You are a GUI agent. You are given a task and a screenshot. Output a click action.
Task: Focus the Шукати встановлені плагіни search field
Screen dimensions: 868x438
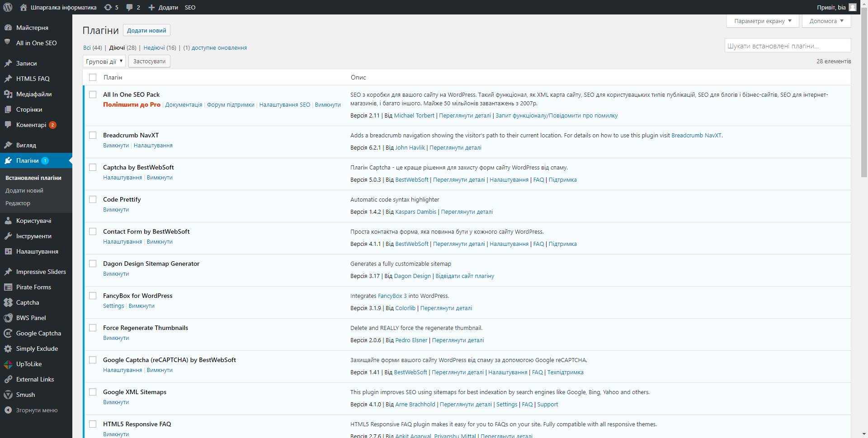[788, 46]
